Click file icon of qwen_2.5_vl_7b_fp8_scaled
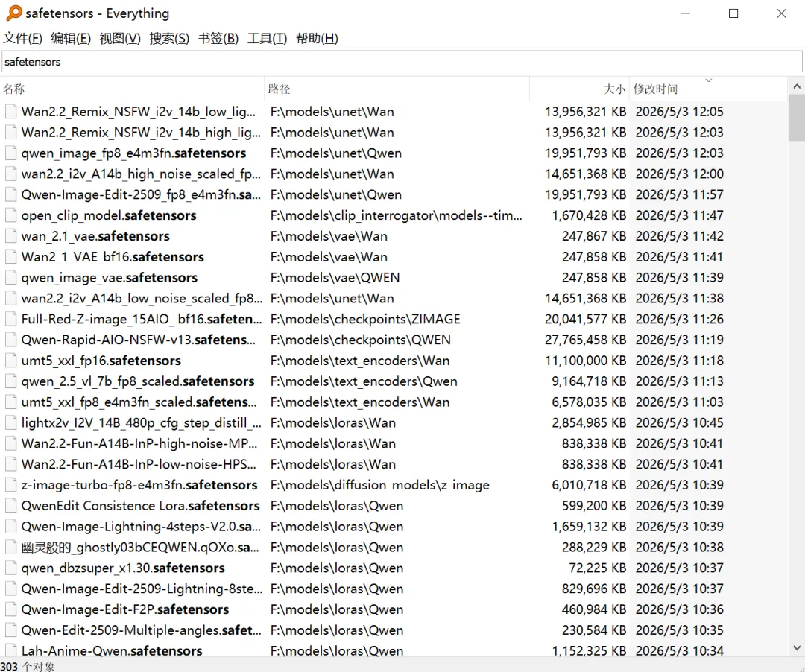This screenshot has width=805, height=672. [10, 381]
